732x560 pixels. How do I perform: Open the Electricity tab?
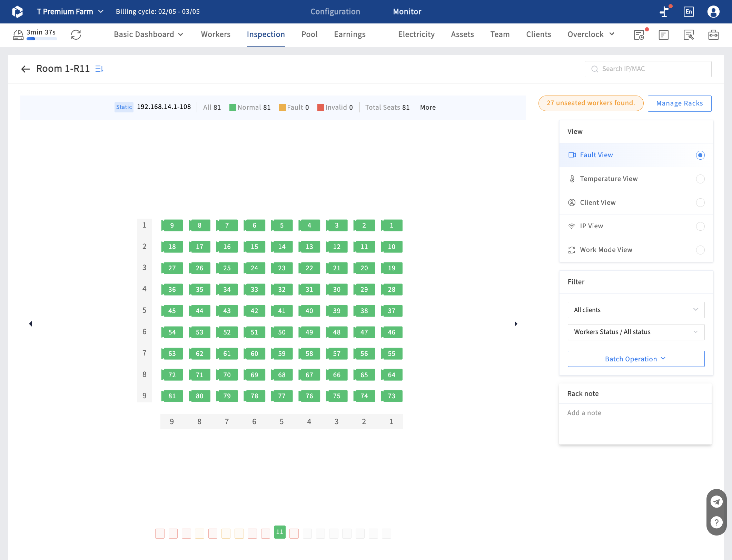tap(416, 34)
